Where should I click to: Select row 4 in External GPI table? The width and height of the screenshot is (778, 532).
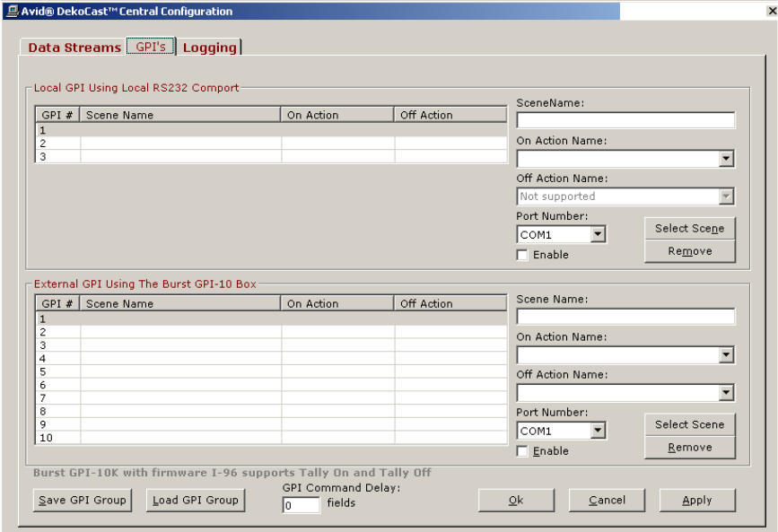pyautogui.click(x=271, y=358)
